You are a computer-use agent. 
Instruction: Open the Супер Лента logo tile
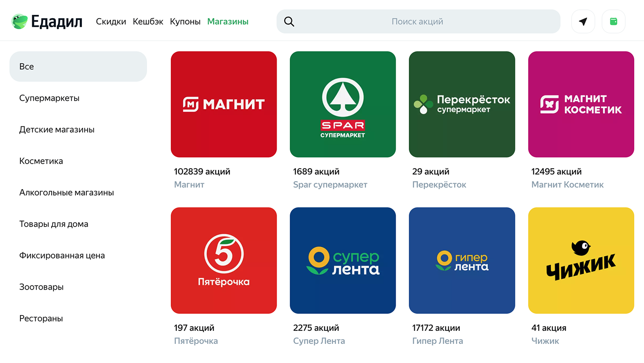pos(343,260)
